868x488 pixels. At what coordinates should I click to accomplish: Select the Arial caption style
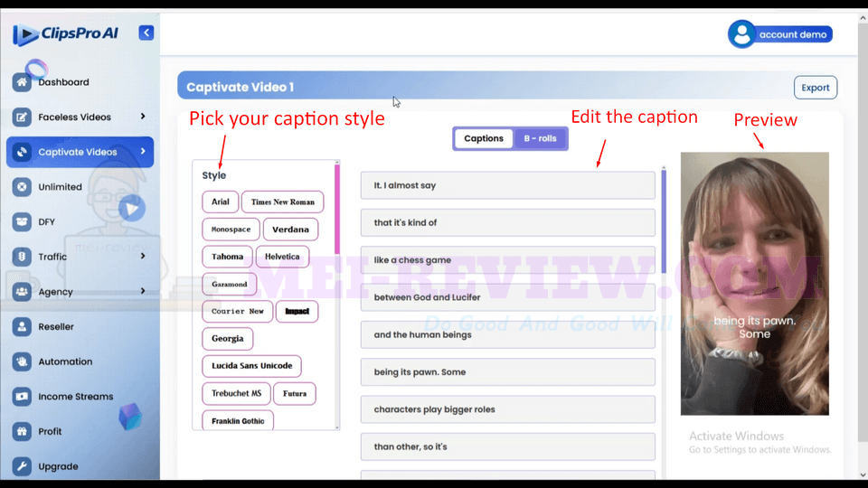(x=221, y=202)
